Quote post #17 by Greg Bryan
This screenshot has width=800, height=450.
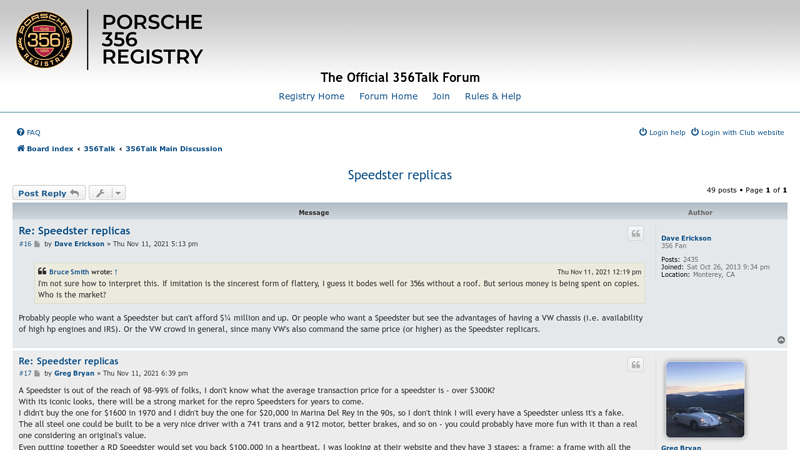point(636,365)
